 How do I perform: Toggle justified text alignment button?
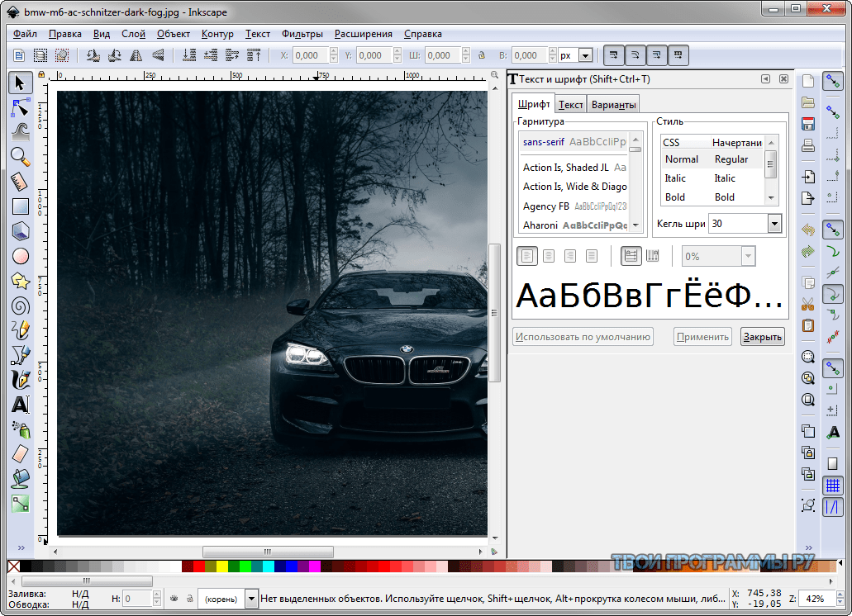pos(592,256)
